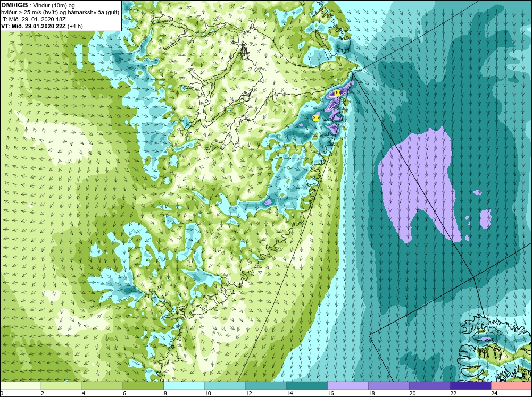Click the pink above-24 m/s swatch
This screenshot has width=532, height=397.
[x=511, y=386]
